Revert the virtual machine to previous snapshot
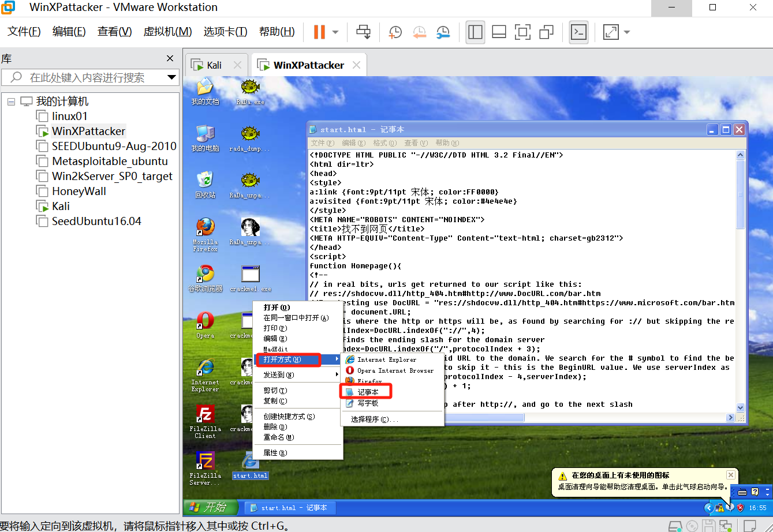773x532 pixels. [419, 32]
